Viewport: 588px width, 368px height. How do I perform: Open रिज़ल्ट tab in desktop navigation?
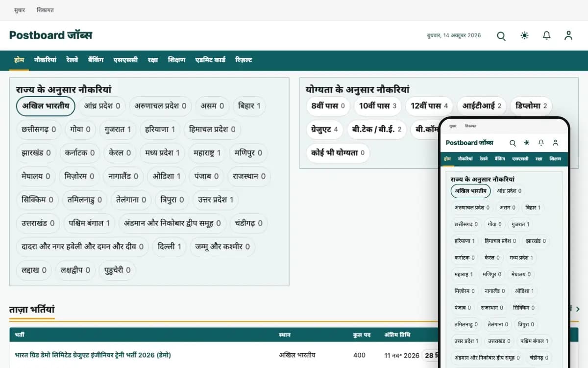coord(244,60)
